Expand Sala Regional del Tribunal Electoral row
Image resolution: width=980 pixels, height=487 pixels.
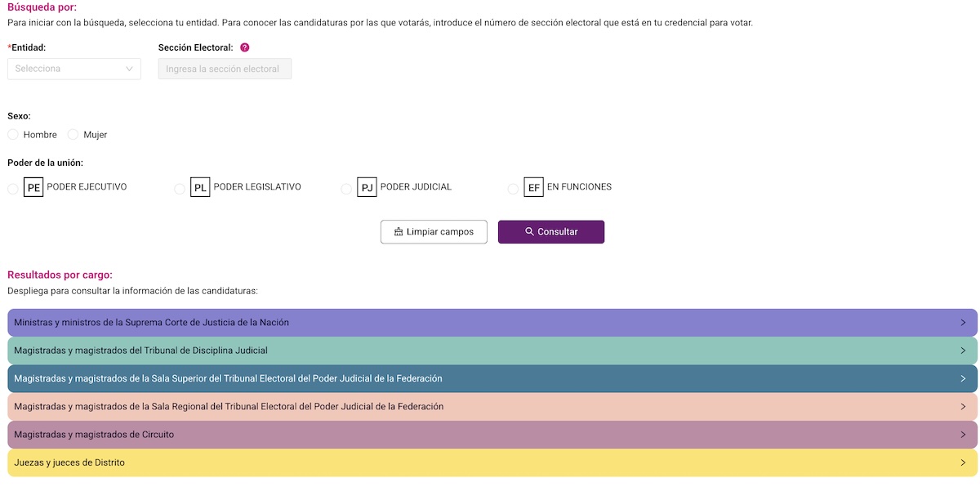492,406
